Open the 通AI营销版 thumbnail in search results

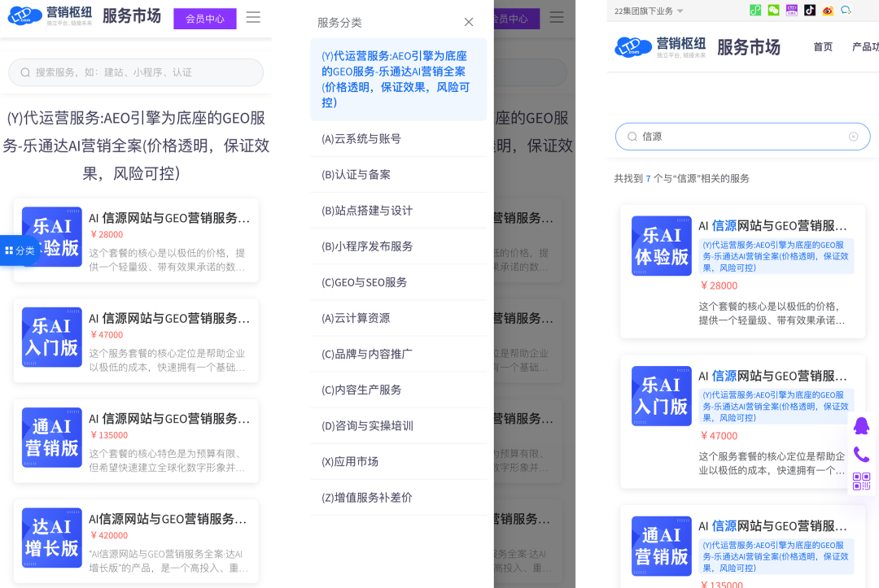pos(662,546)
